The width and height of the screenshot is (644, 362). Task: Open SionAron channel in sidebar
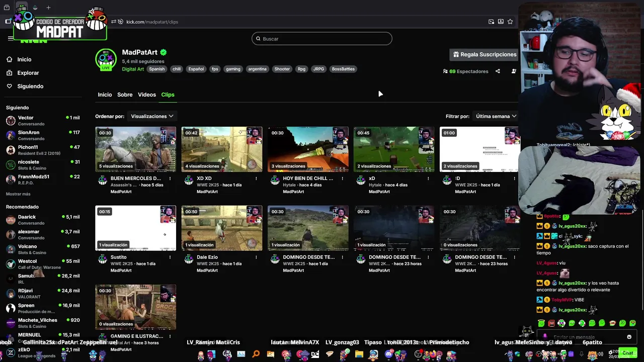point(43,135)
